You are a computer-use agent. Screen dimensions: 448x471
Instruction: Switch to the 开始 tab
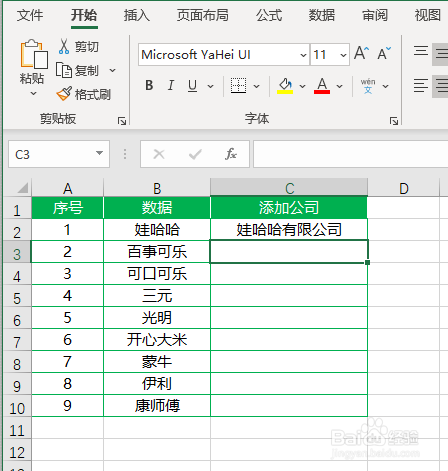click(x=84, y=15)
